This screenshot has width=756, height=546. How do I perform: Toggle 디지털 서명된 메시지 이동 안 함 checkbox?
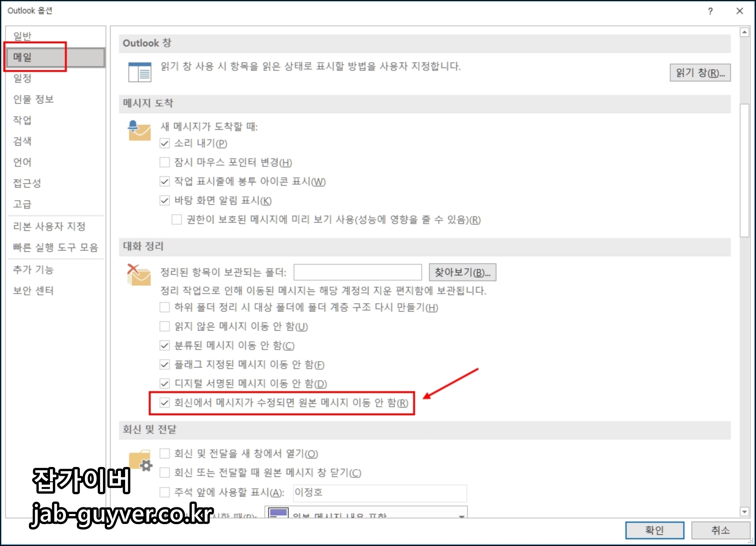click(x=165, y=383)
